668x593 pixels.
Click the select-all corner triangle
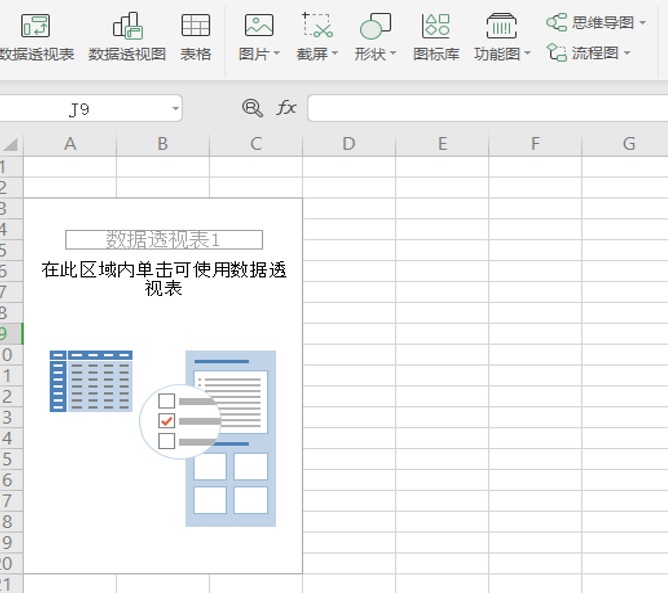click(10, 145)
